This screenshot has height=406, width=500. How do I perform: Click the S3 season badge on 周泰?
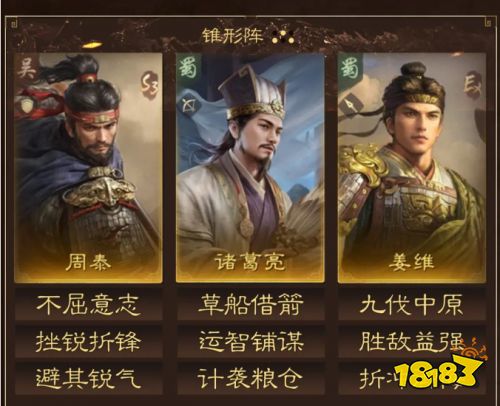coord(149,85)
